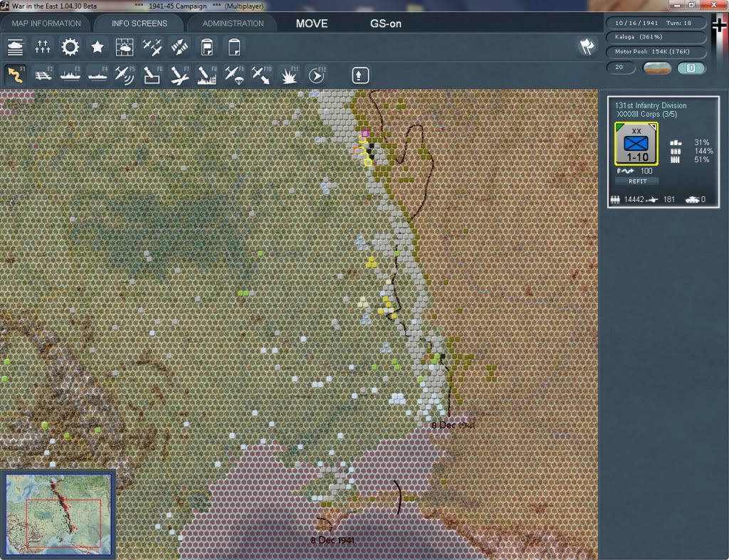Click the minimap in the corner
This screenshot has width=729, height=560.
click(58, 514)
